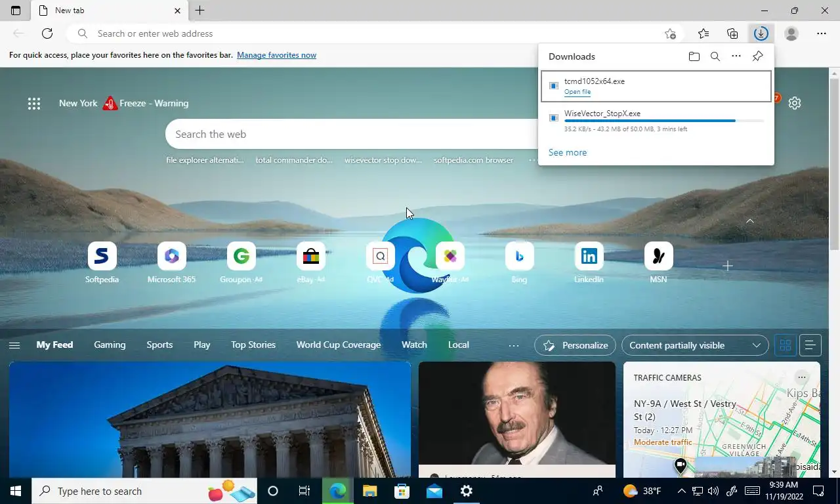Open the MSN quick link tile
840x504 pixels.
point(658,262)
